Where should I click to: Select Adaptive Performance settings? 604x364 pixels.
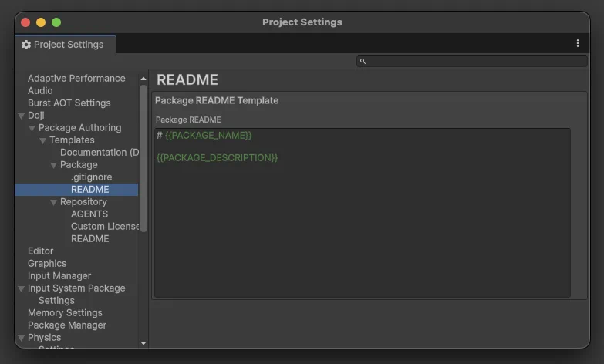(x=76, y=78)
